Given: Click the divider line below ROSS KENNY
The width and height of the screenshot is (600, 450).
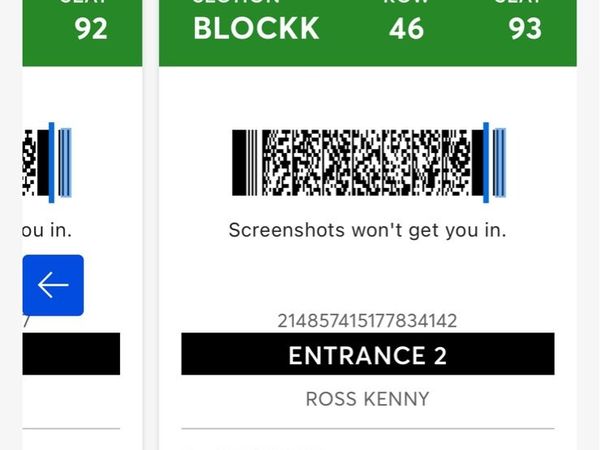Looking at the screenshot, I should click(367, 429).
